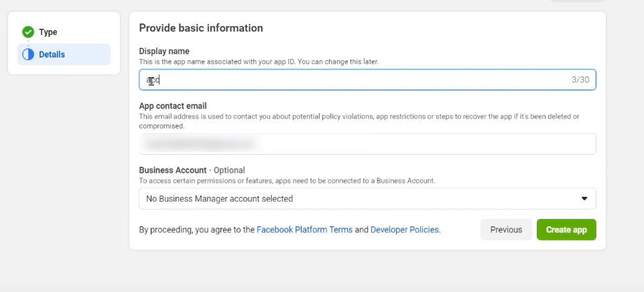Open the Business Manager account dropdown

pyautogui.click(x=367, y=199)
